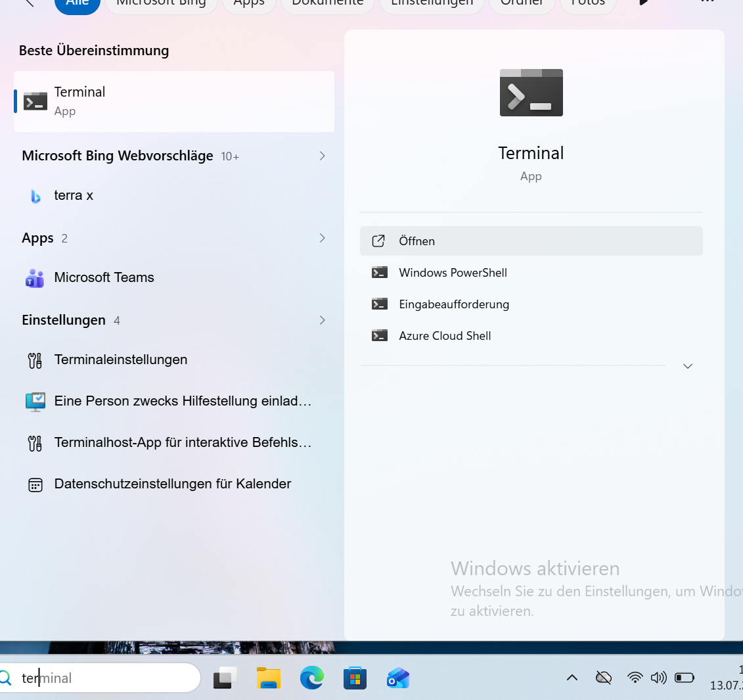Screen dimensions: 743x700
Task: Launch Microsoft Edge from the taskbar
Action: (312, 678)
